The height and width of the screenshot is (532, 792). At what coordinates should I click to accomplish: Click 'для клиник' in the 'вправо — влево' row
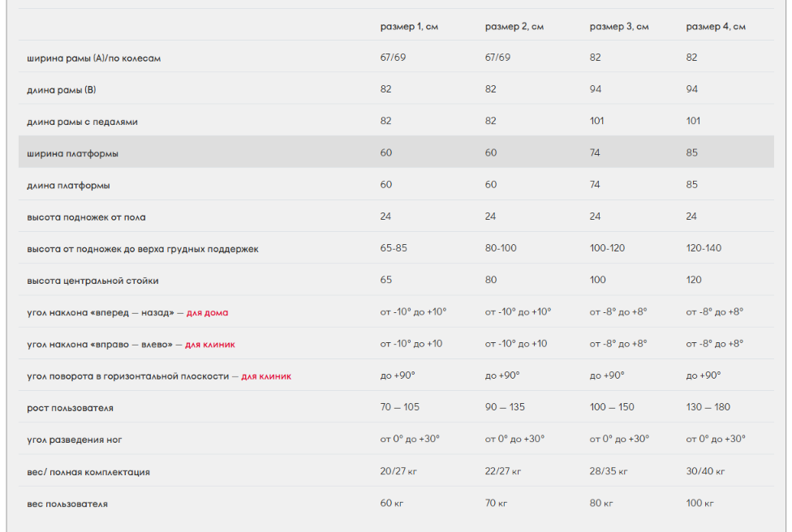210,345
